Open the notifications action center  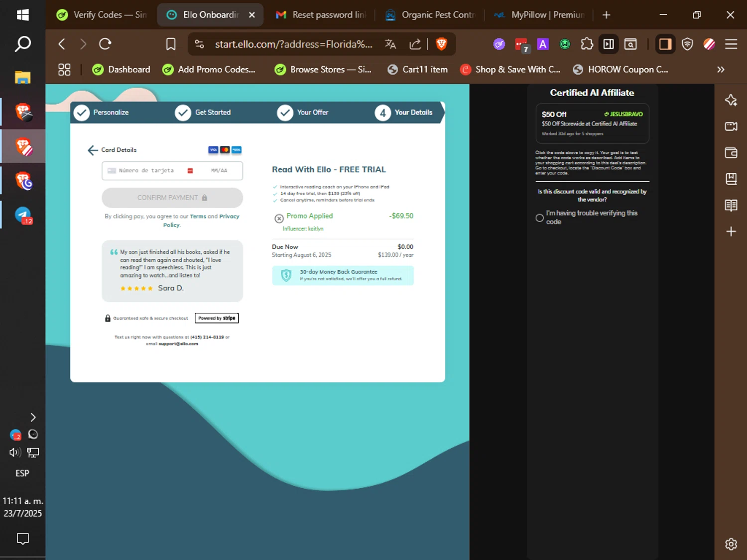(22, 539)
